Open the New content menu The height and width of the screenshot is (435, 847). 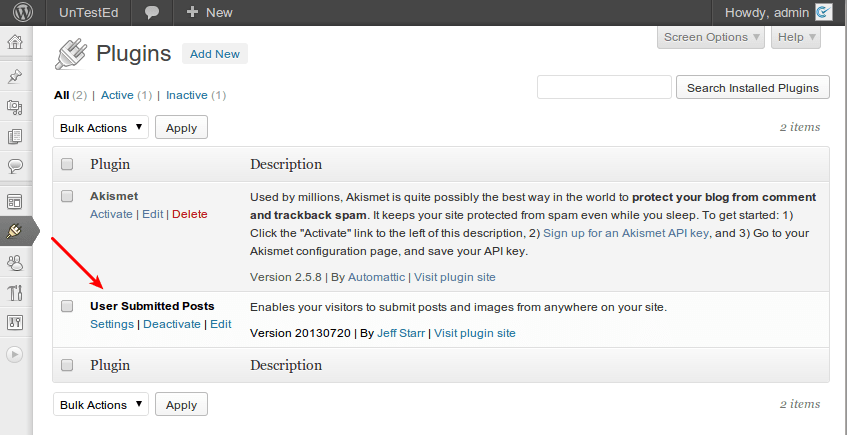click(209, 12)
